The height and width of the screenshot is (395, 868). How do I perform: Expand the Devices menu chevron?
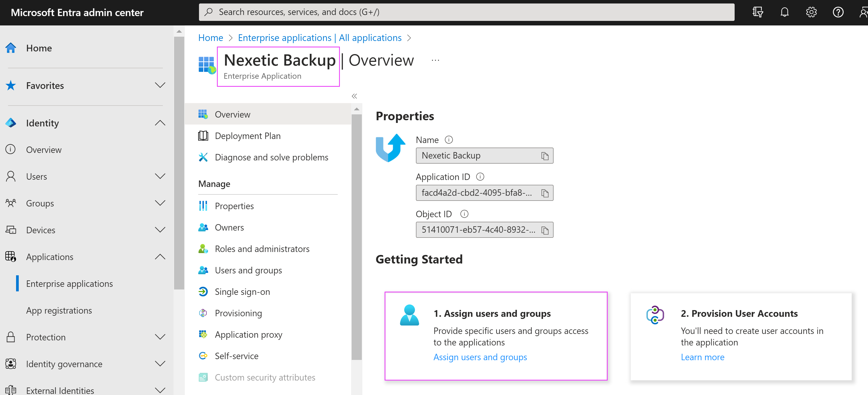pyautogui.click(x=160, y=230)
